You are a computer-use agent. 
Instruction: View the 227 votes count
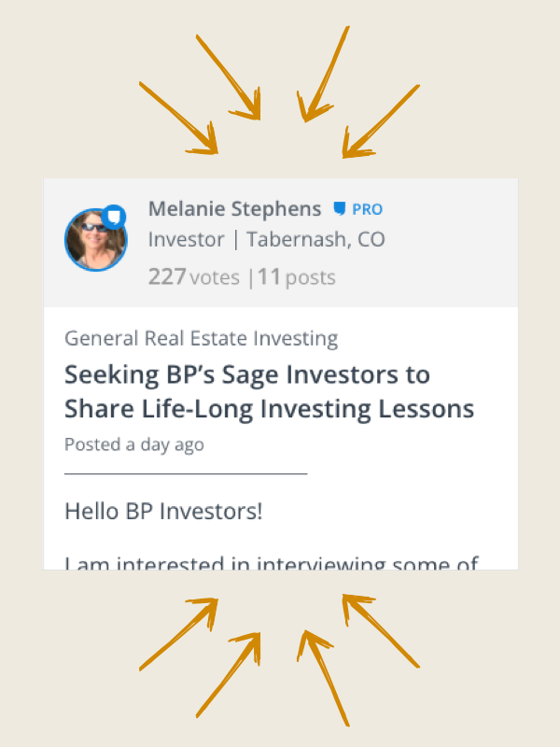tap(194, 276)
